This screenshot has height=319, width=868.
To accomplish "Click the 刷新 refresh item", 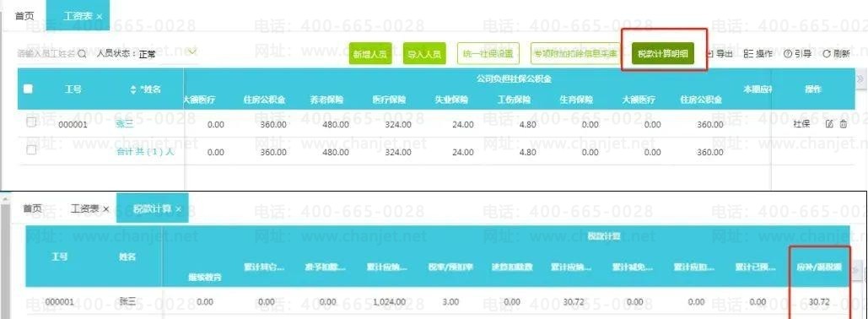I will (836, 54).
